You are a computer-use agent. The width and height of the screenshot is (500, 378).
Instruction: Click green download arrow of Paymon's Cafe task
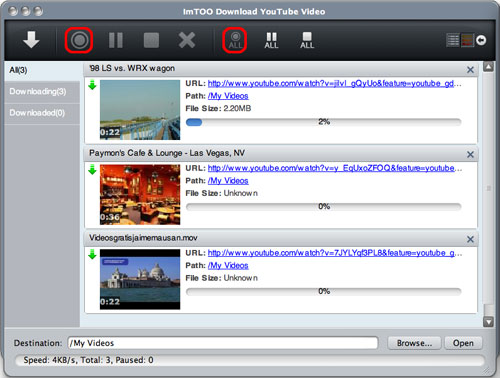(x=92, y=170)
